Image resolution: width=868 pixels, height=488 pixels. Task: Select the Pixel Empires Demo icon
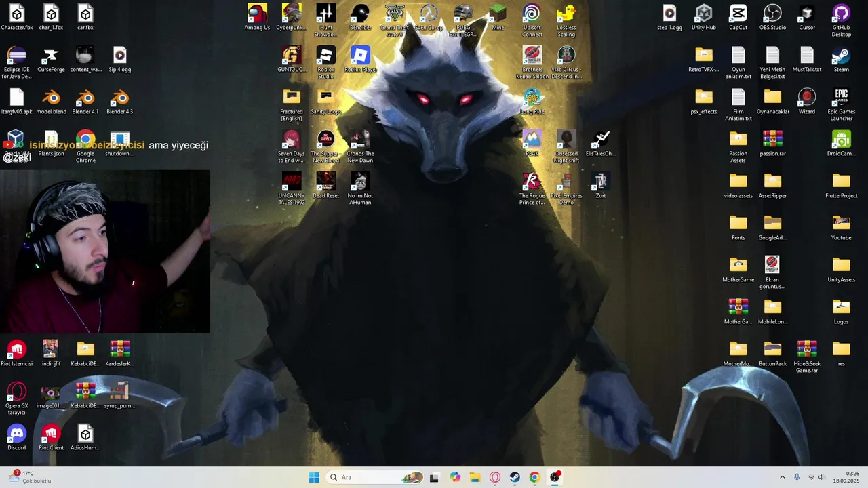[566, 188]
